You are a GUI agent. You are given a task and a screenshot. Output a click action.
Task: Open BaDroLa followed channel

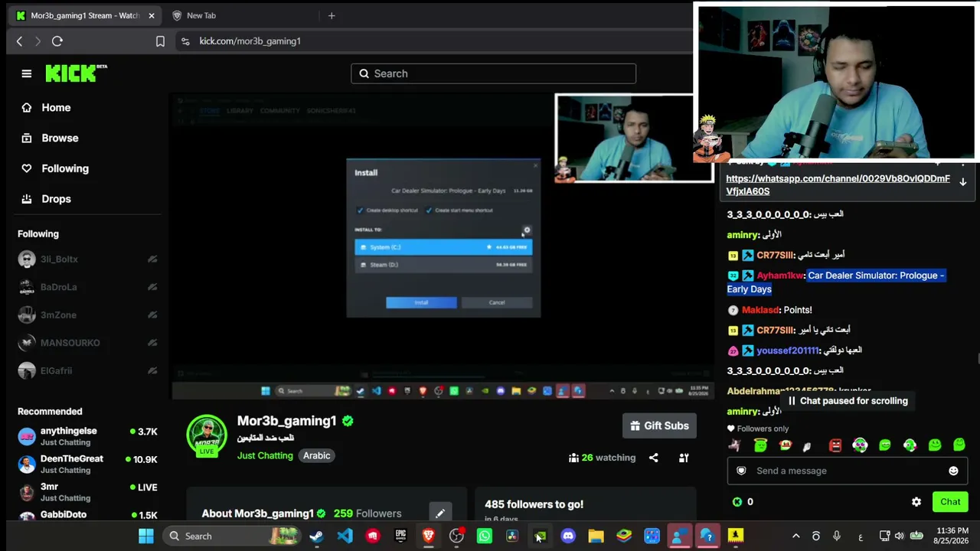pos(87,287)
